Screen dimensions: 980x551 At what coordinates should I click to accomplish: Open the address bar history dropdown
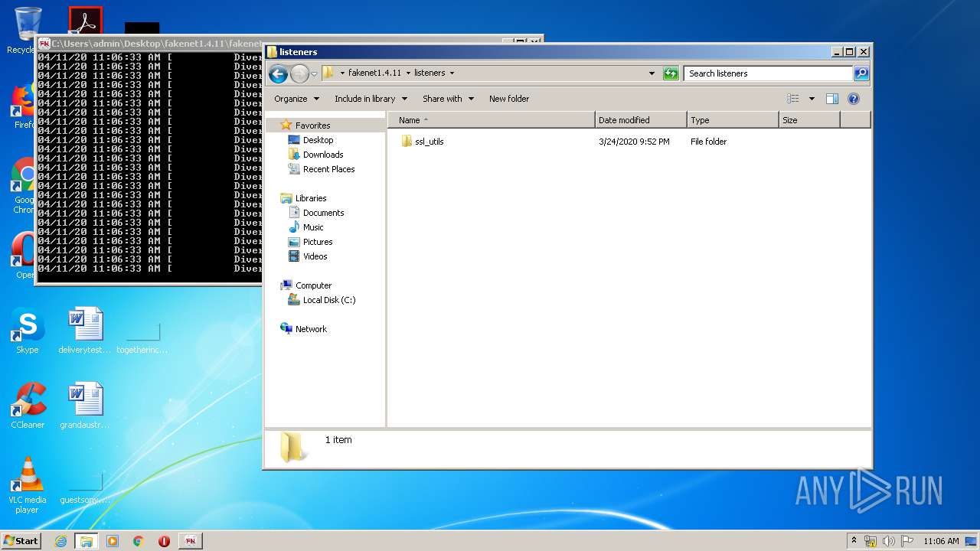click(x=652, y=73)
